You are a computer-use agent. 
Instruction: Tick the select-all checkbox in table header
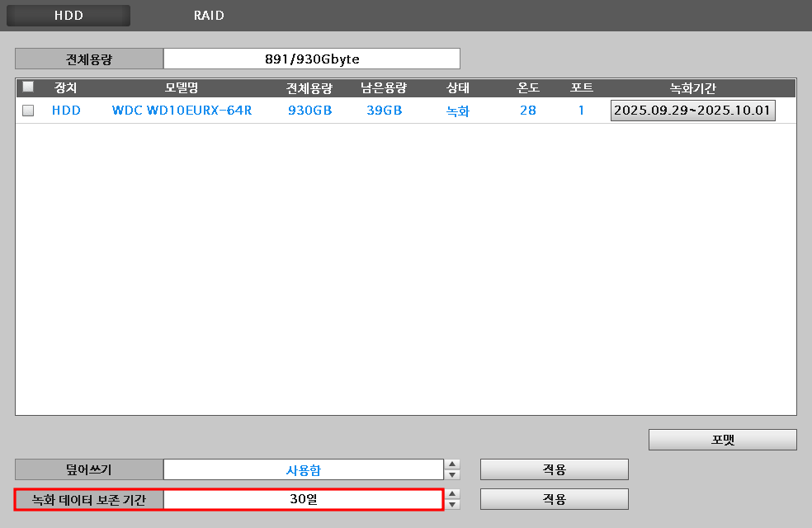(28, 87)
